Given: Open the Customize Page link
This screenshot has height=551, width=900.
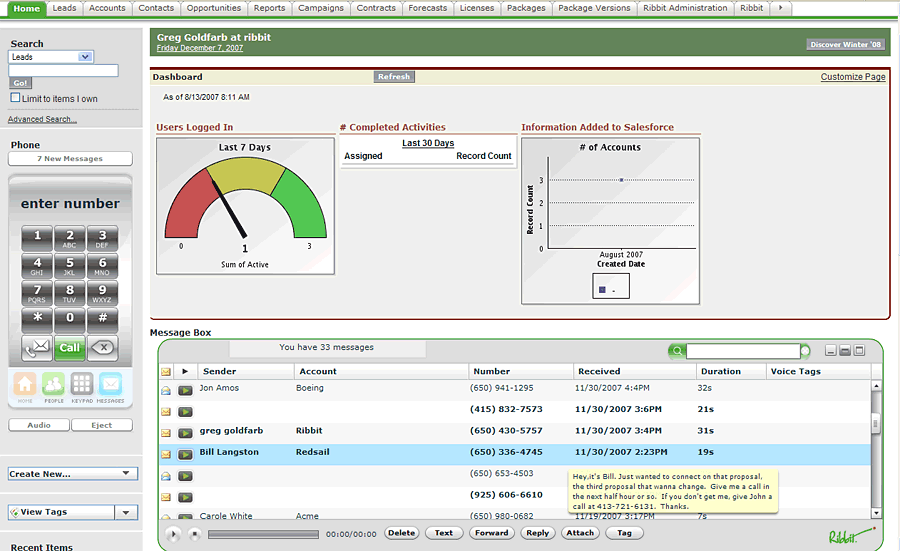Looking at the screenshot, I should (x=853, y=77).
